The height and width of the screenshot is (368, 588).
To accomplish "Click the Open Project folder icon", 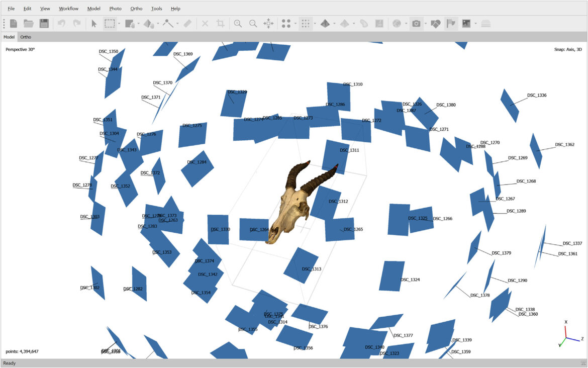I will (x=28, y=24).
